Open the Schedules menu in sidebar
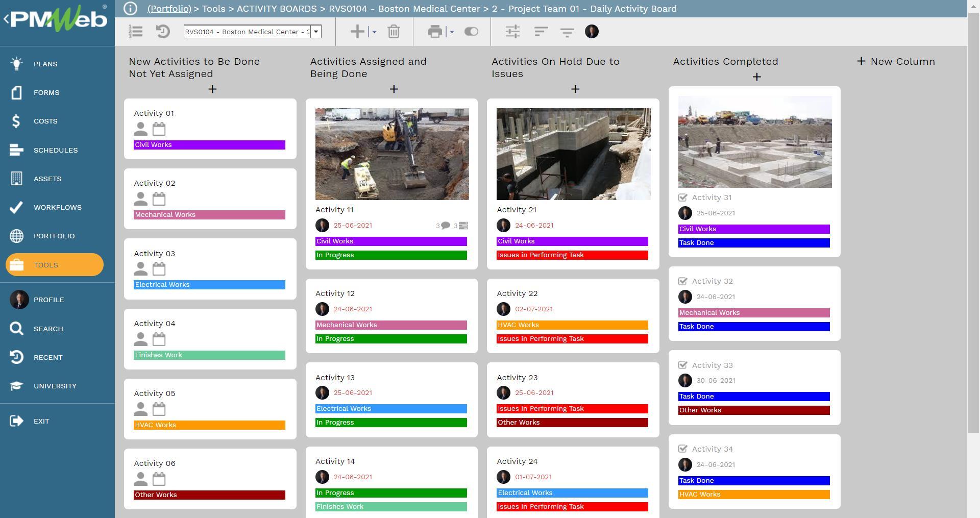Viewport: 980px width, 518px height. [56, 150]
